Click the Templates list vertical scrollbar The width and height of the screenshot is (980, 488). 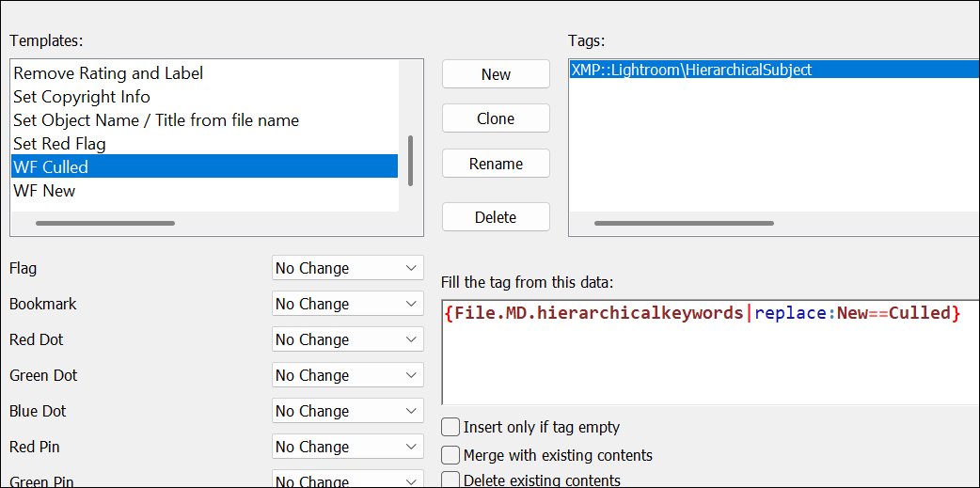[x=411, y=161]
